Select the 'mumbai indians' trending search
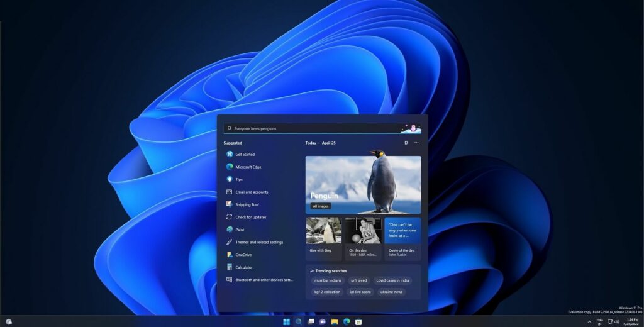The image size is (644, 327). click(328, 280)
